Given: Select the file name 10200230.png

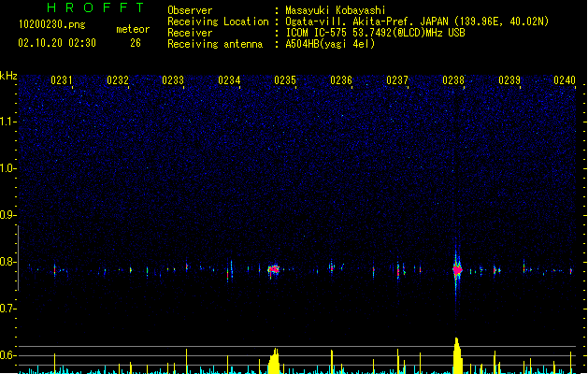Looking at the screenshot, I should (52, 24).
